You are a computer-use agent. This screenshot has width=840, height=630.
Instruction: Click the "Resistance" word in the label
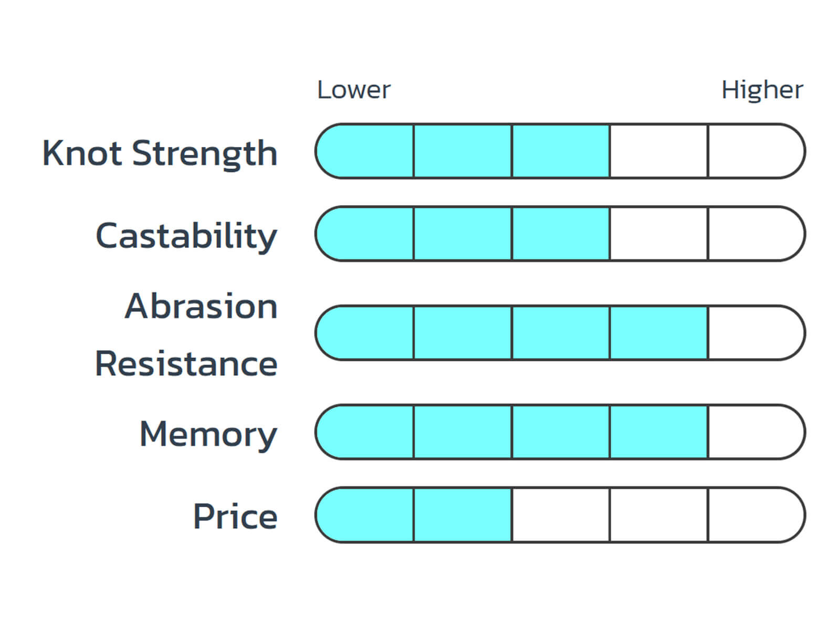pyautogui.click(x=186, y=363)
